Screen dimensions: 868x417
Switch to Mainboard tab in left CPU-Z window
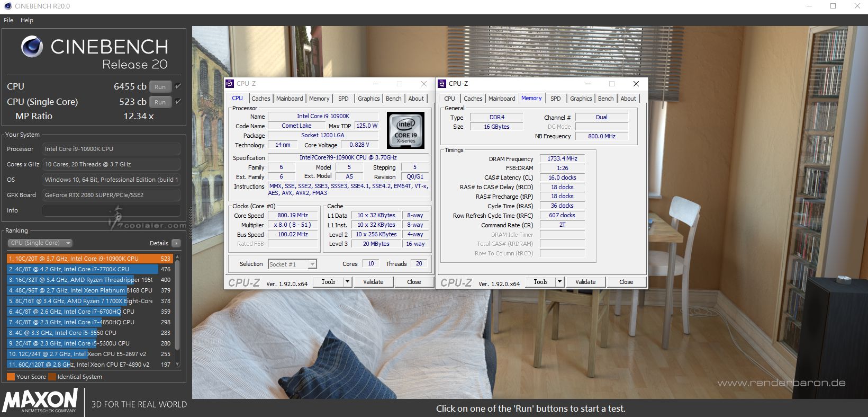coord(290,99)
